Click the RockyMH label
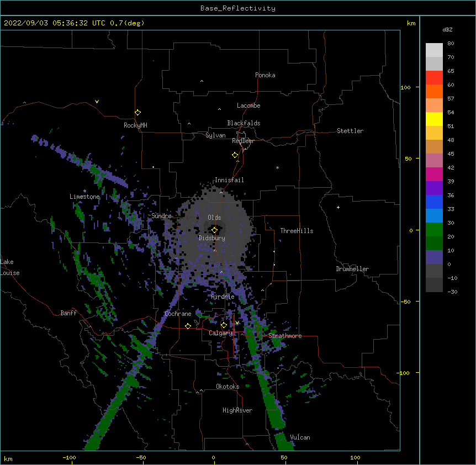Viewport: 476px width, 465px height. [x=135, y=125]
